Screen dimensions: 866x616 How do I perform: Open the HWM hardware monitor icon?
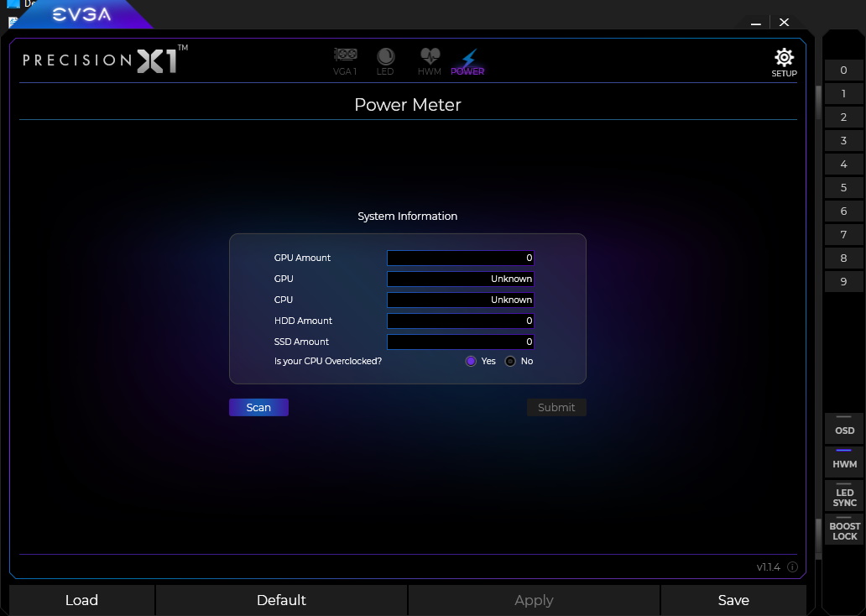[430, 60]
